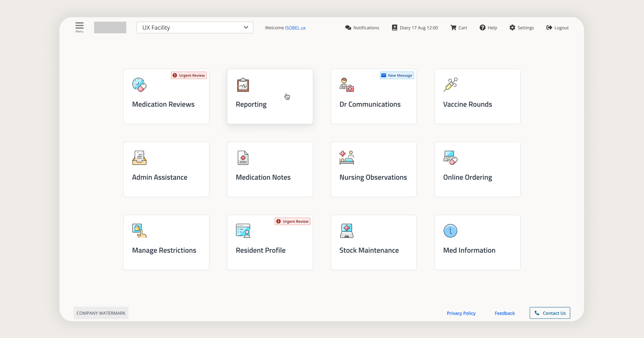Image resolution: width=644 pixels, height=338 pixels.
Task: Open the Medication Reviews clock-and-pills icon
Action: tap(139, 84)
